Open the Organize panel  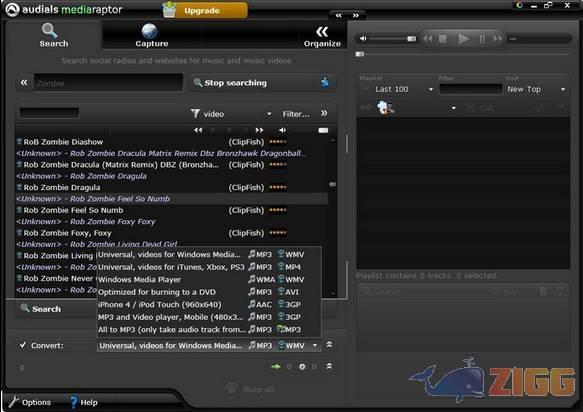[x=322, y=36]
